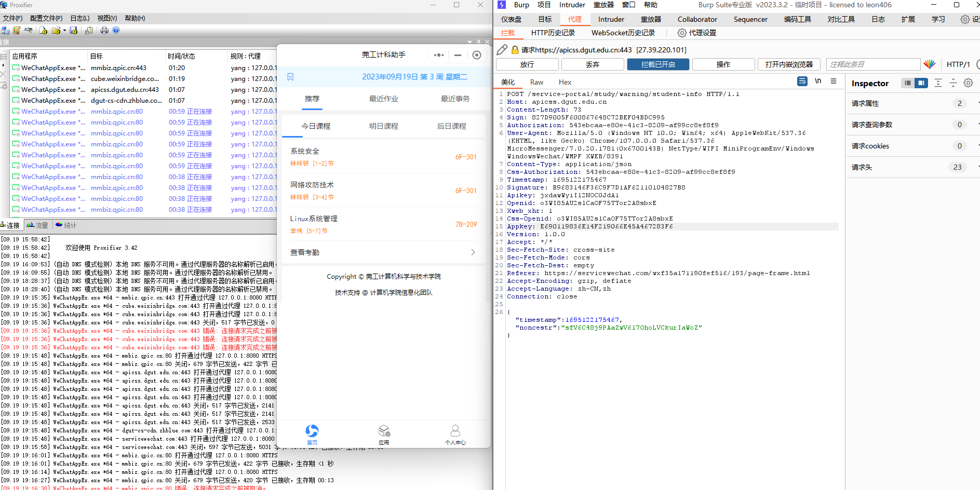The width and height of the screenshot is (980, 490).
Task: Expand all Inspector sections icon
Action: 938,83
